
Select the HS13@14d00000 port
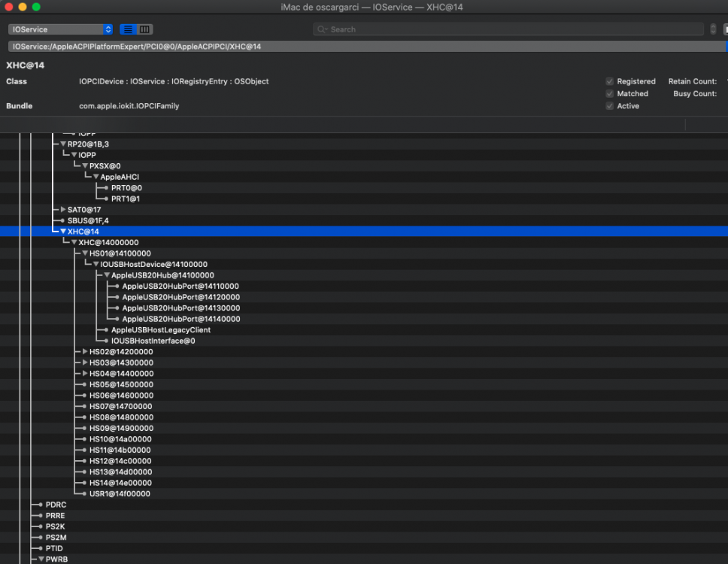[x=121, y=472]
